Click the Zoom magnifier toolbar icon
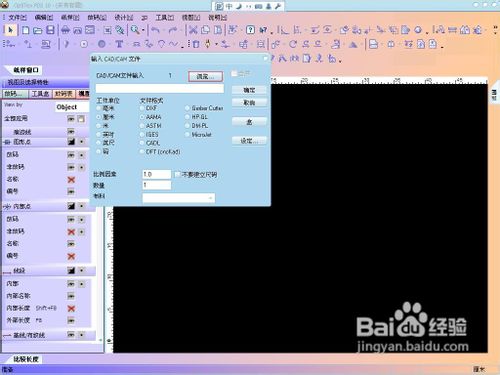500x375 pixels. [x=135, y=30]
